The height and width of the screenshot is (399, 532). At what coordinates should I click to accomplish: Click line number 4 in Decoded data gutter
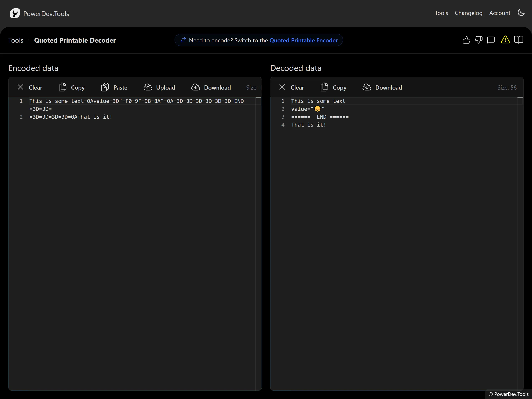(x=283, y=125)
